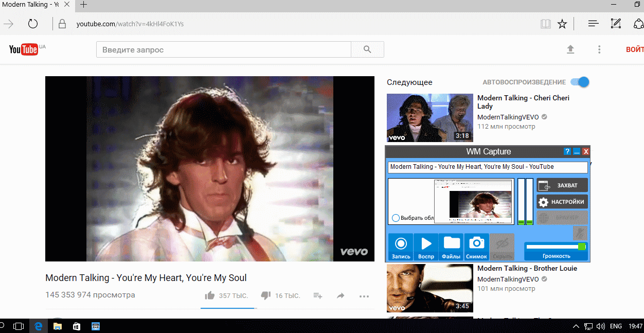The height and width of the screenshot is (333, 644).
Task: Open Brother Louie video thumbnail
Action: (430, 288)
